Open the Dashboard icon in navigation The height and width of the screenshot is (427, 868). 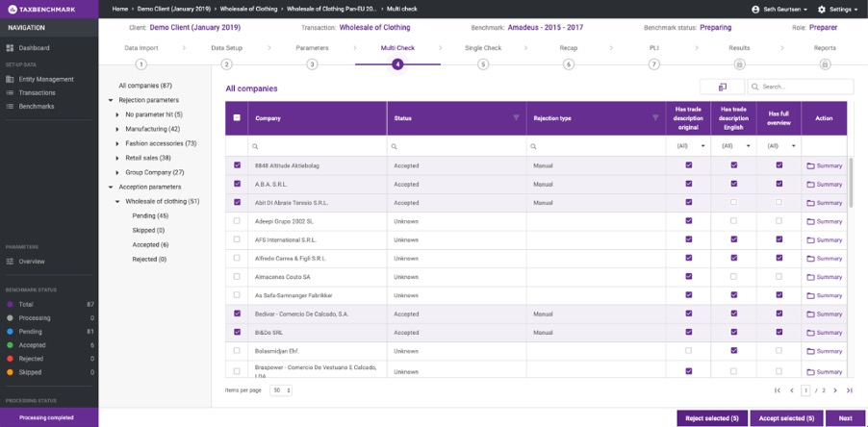tap(10, 48)
